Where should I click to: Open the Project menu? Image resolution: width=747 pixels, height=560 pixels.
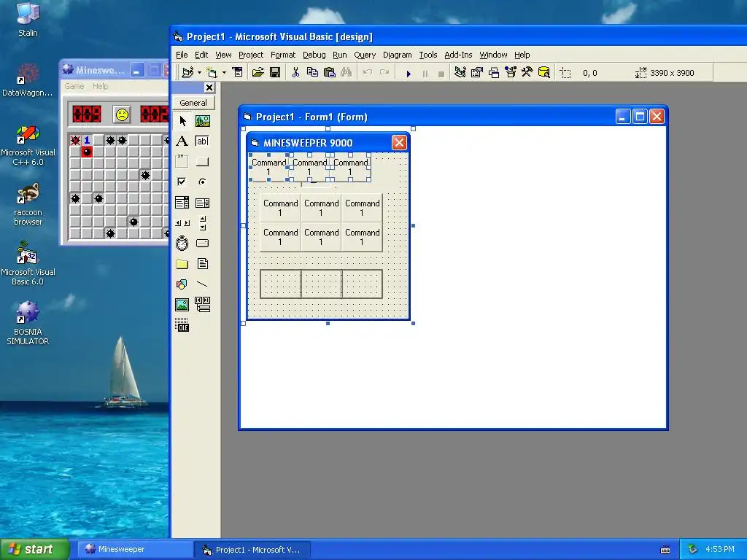pos(251,55)
